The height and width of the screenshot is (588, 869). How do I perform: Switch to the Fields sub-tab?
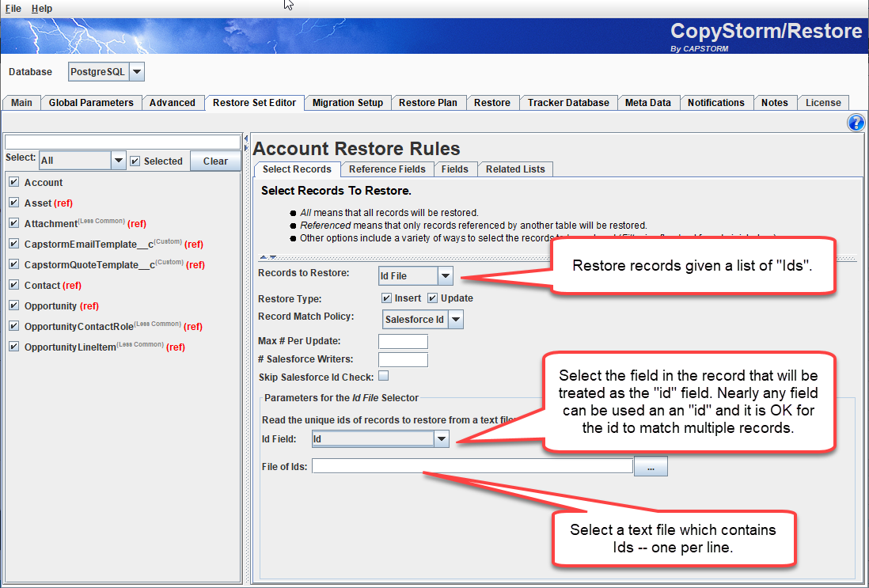pos(455,169)
